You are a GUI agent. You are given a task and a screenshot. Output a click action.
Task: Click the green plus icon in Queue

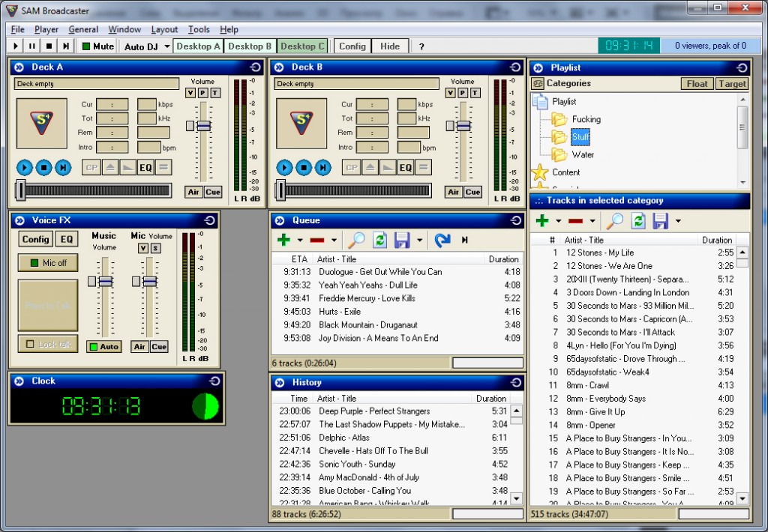click(x=283, y=240)
